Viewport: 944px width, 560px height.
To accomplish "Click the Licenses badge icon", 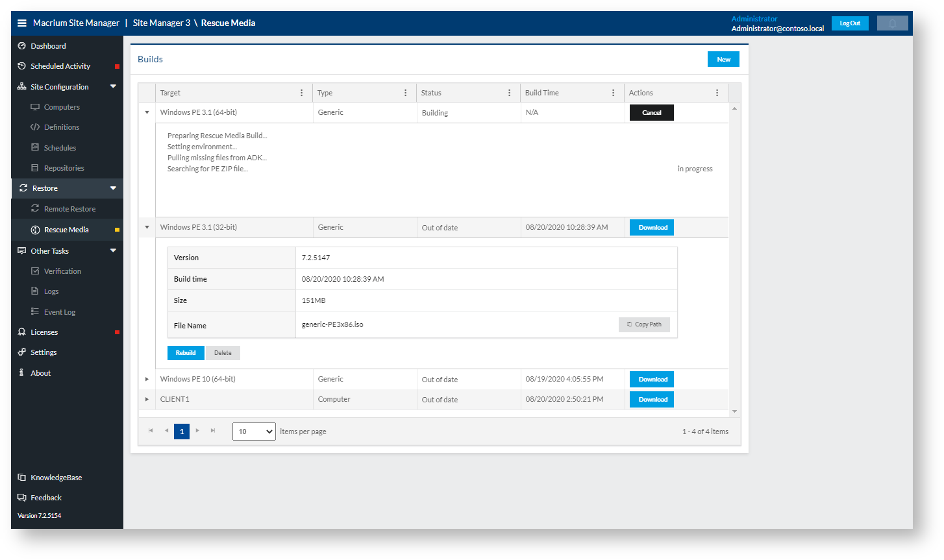I will click(21, 332).
